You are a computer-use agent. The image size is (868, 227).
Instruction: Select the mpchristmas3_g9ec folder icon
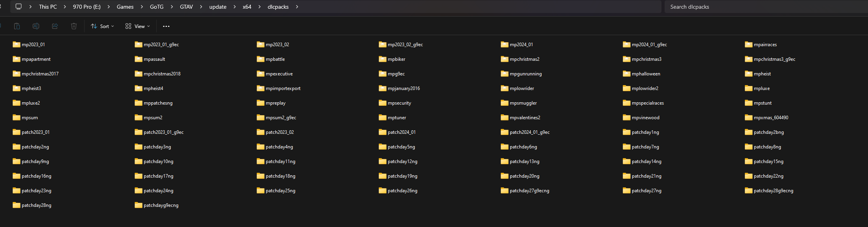[x=749, y=59]
